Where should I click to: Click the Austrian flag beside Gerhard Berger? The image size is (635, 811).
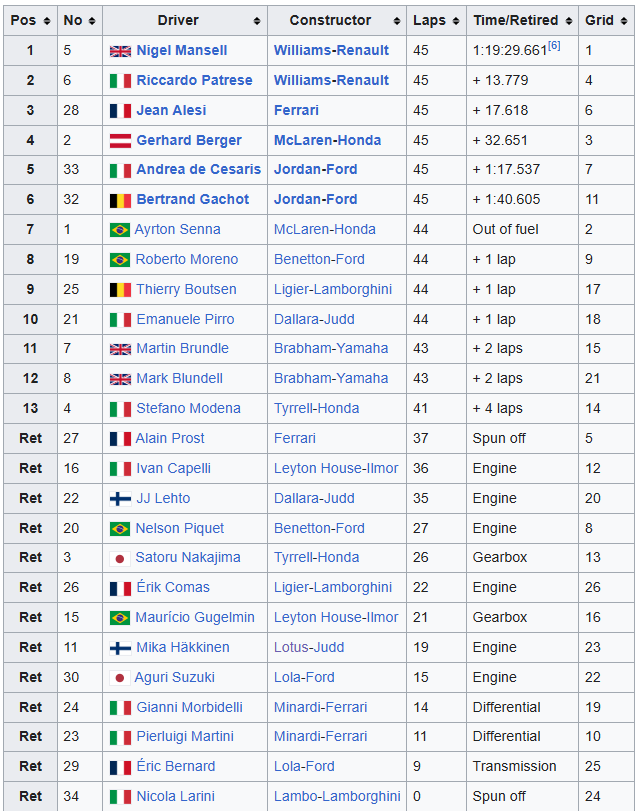[120, 141]
